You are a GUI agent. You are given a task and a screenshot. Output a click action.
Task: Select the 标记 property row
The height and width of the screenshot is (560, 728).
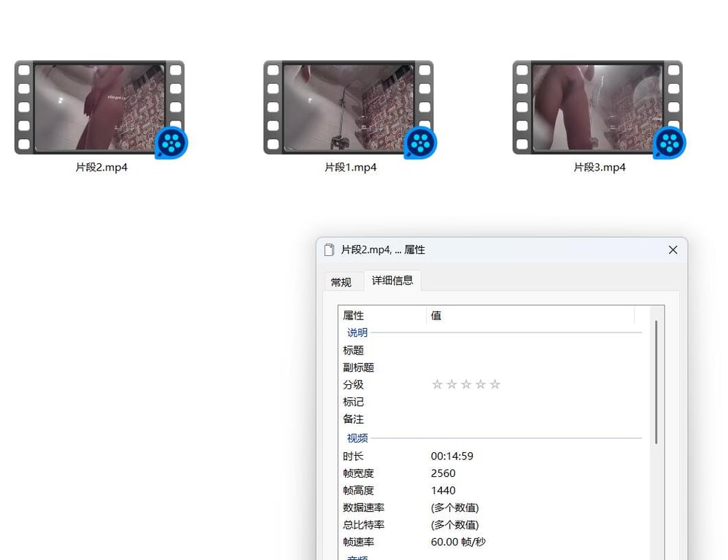coord(492,402)
